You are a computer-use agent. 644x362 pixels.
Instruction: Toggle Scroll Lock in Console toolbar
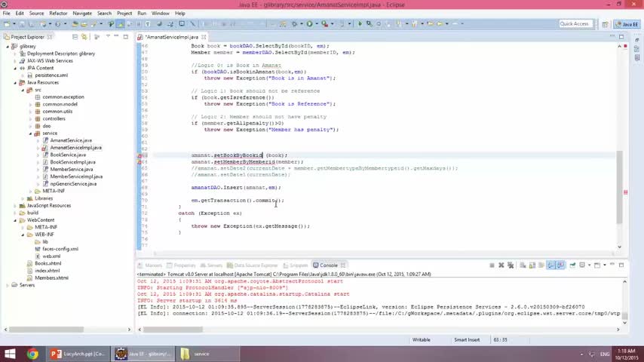pos(532,265)
